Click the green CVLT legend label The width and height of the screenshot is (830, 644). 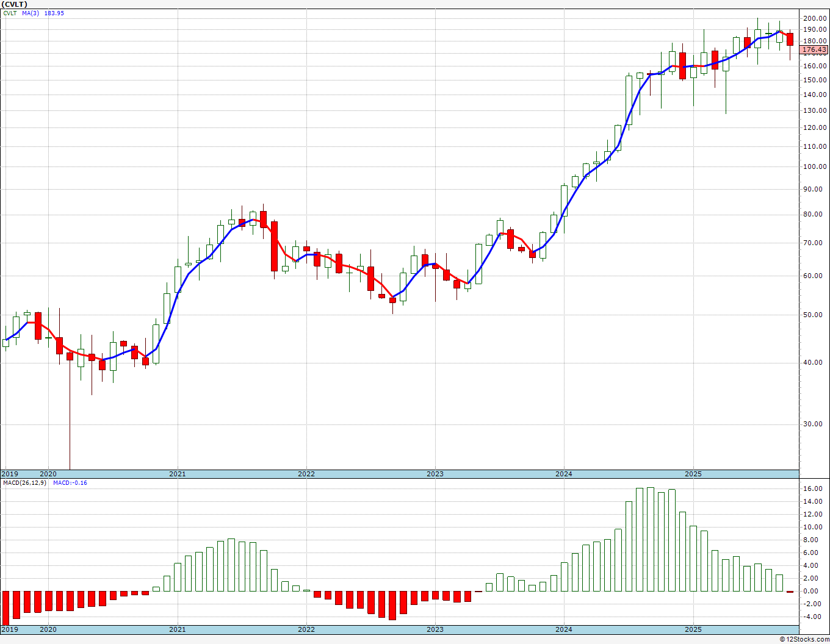click(10, 13)
